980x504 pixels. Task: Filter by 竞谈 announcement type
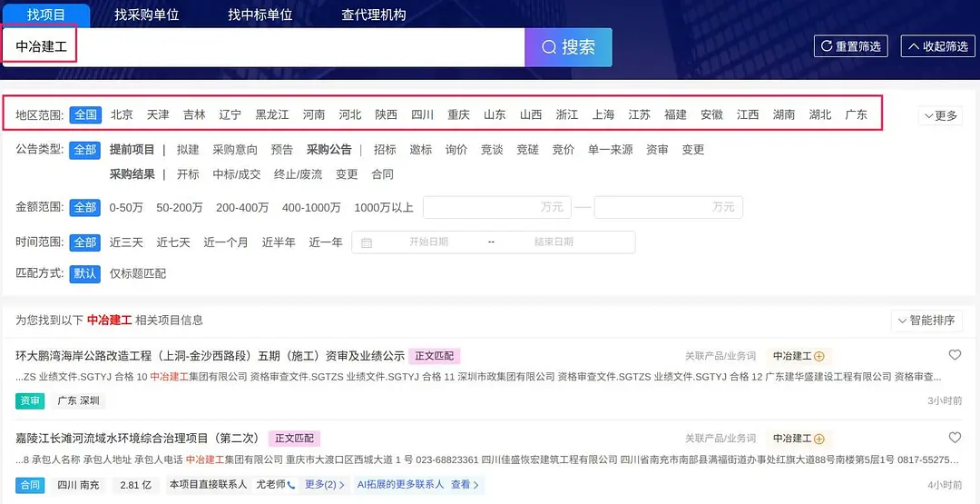[492, 150]
